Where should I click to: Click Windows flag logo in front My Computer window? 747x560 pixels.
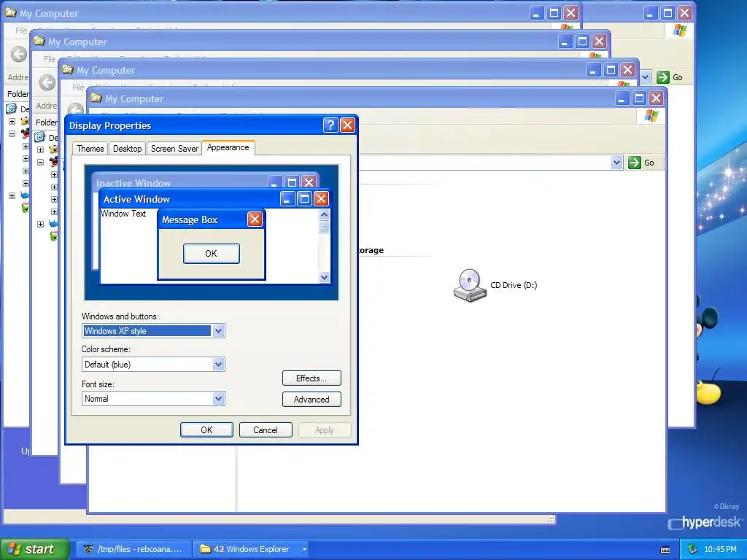[x=651, y=116]
